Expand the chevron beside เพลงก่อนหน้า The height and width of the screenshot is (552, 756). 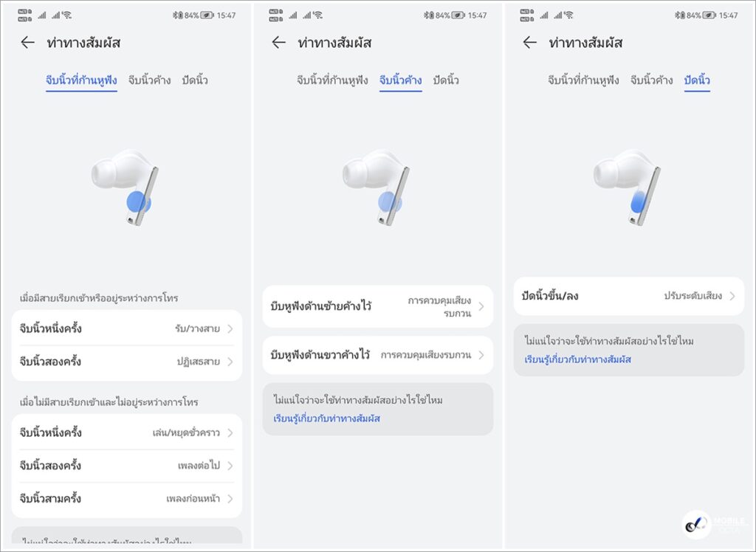click(x=230, y=499)
